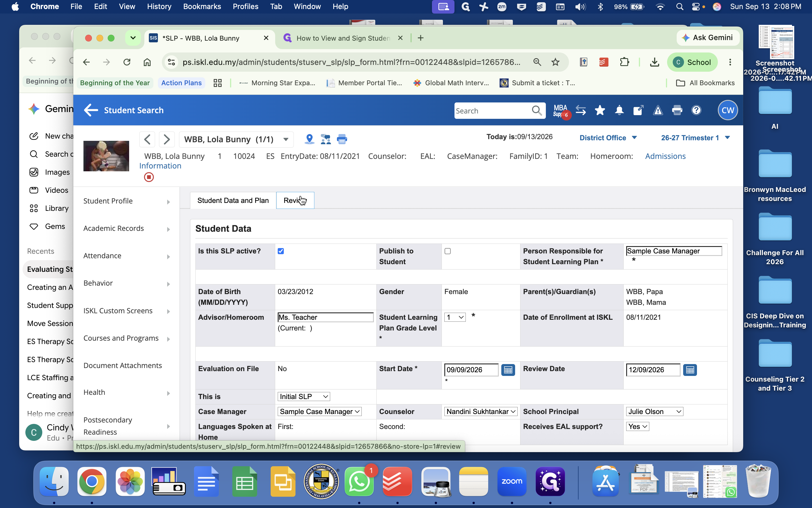Open the Receives EAL support dropdown
The image size is (812, 508).
[637, 426]
